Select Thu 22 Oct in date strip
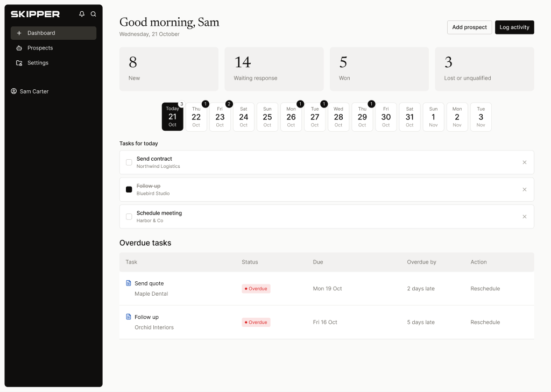Viewport: 551px width, 392px height. (x=196, y=117)
